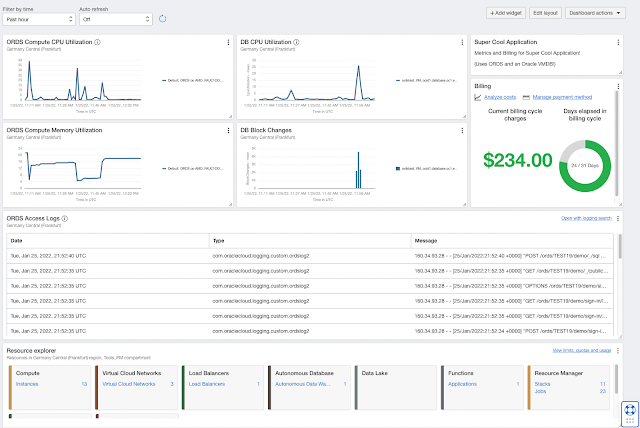This screenshot has width=640, height=428.
Task: Select the log message containing OPTIONS request
Action: click(511, 286)
